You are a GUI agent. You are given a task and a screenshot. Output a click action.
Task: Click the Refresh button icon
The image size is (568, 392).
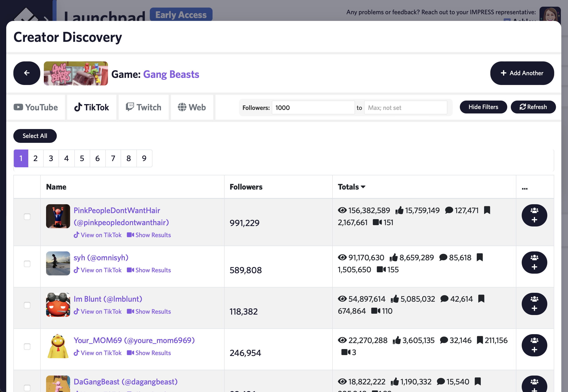[x=523, y=107]
